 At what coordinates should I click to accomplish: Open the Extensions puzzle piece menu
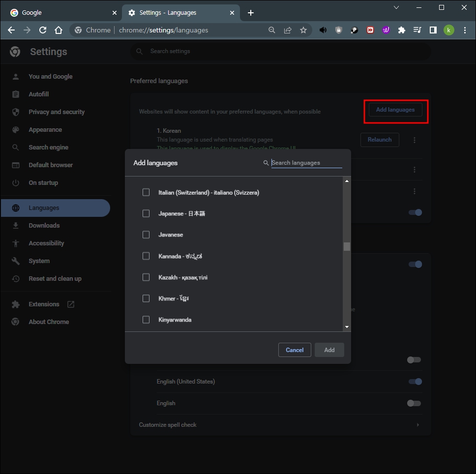point(402,30)
